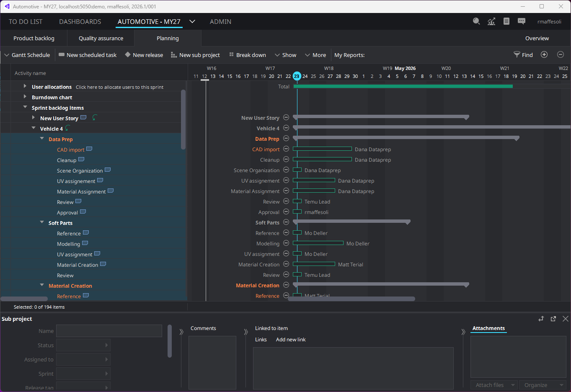
Task: Open the DASHBOARDS menu
Action: [x=80, y=21]
